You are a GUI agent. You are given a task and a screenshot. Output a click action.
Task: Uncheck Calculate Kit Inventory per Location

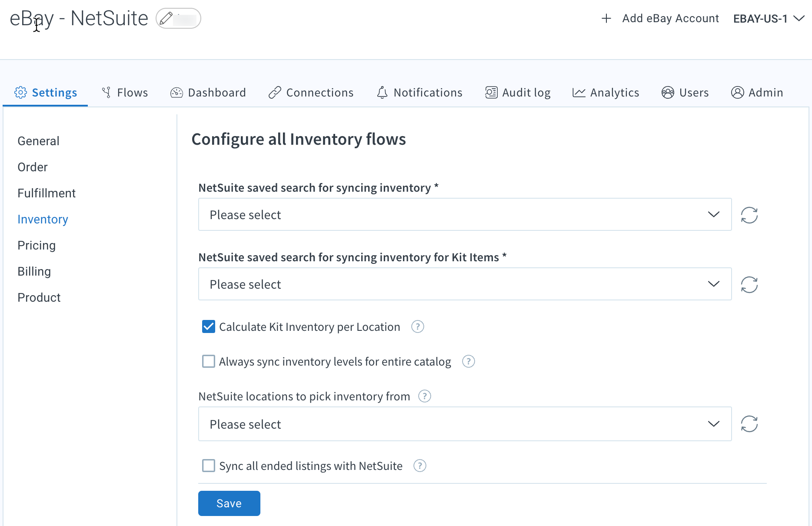pos(209,326)
